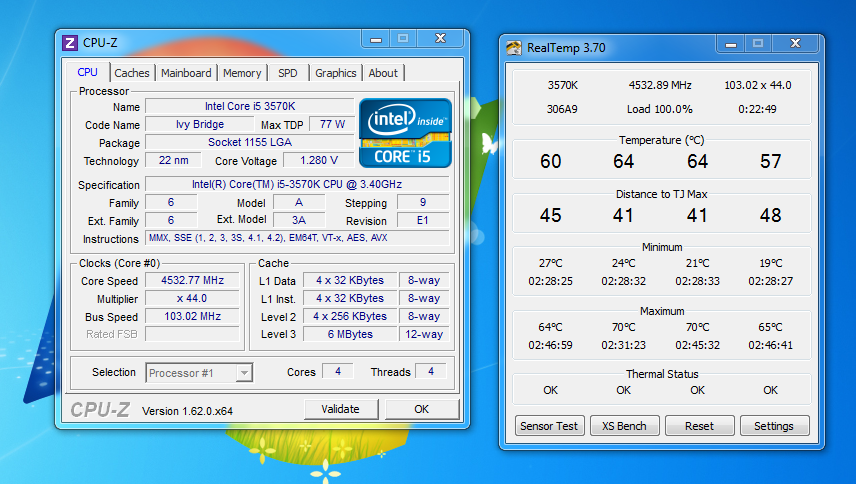Viewport: 856px width, 484px height.
Task: Click maximum temperature 65°C reading
Action: coord(770,327)
